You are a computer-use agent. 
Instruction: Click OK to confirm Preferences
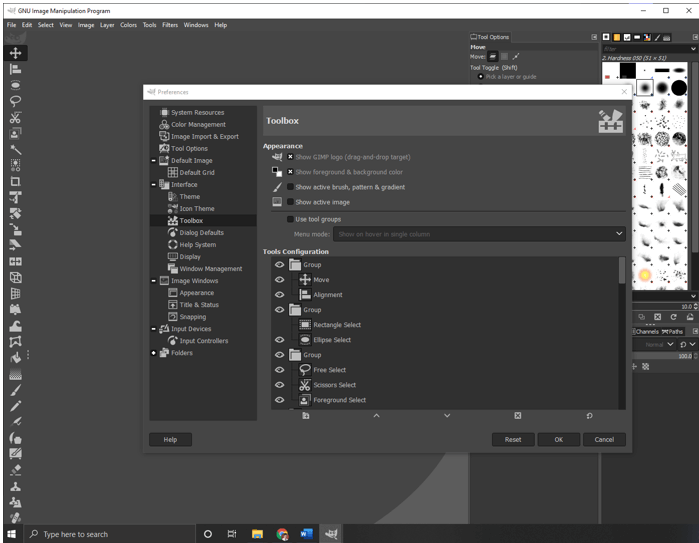click(559, 440)
